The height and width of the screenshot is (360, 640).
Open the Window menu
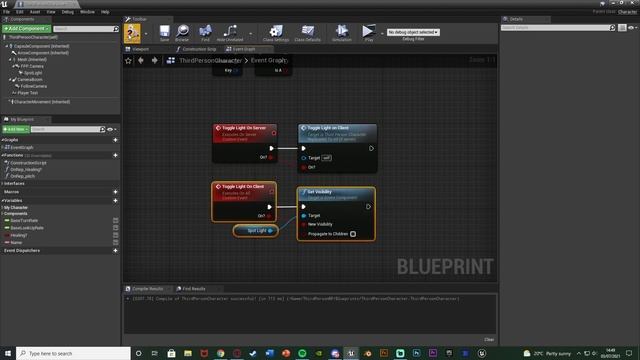[87, 12]
